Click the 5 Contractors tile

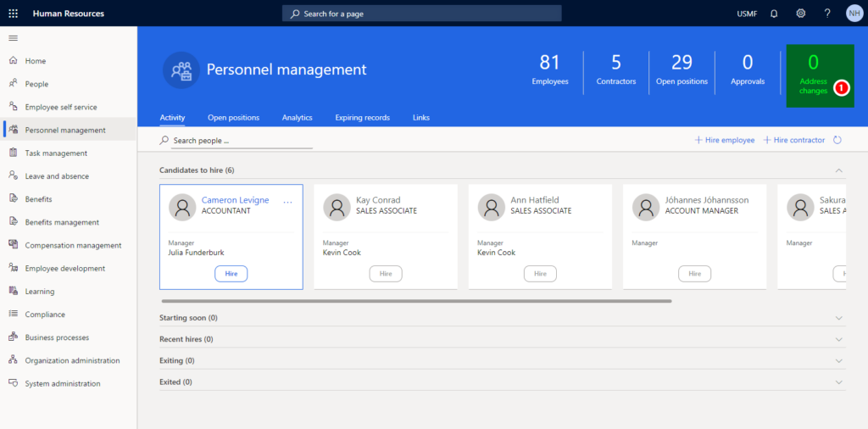click(x=616, y=70)
